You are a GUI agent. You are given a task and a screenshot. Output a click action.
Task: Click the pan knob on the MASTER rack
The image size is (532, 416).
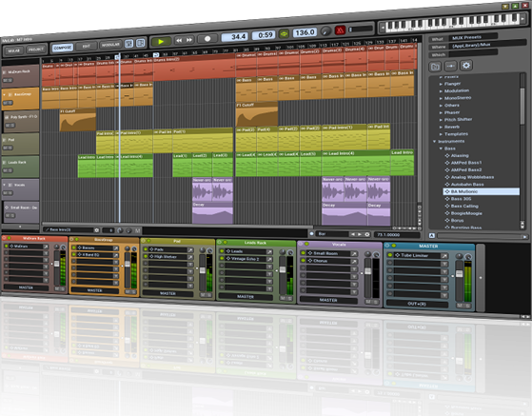pyautogui.click(x=459, y=256)
